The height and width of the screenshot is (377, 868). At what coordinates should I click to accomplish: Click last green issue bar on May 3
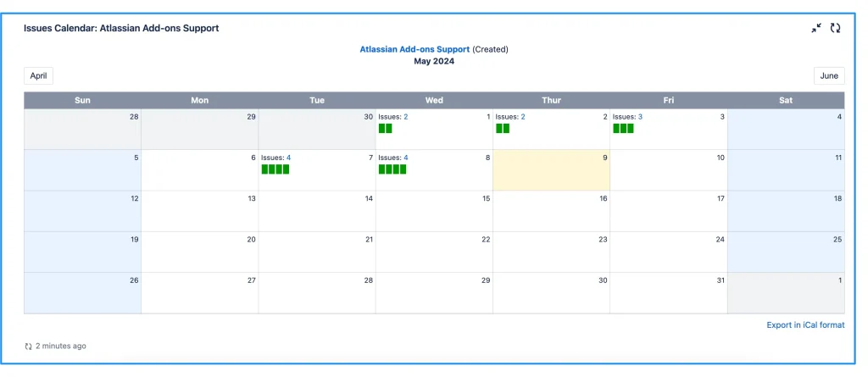pos(630,129)
